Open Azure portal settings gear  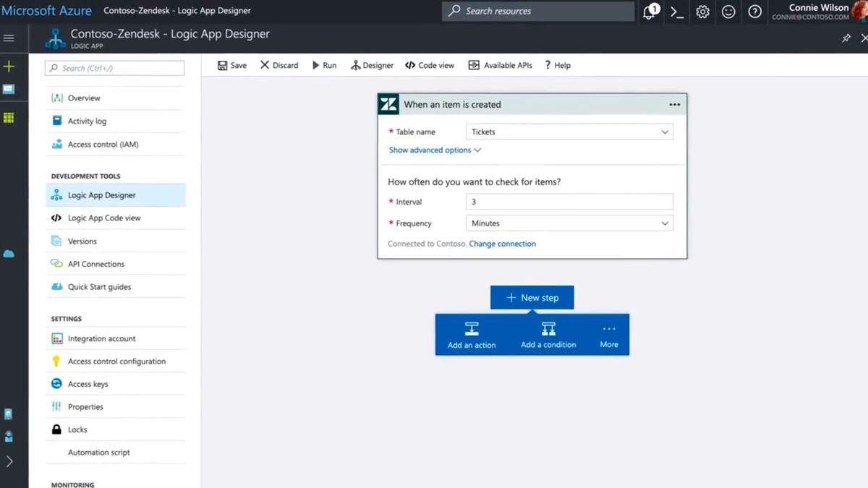tap(702, 12)
